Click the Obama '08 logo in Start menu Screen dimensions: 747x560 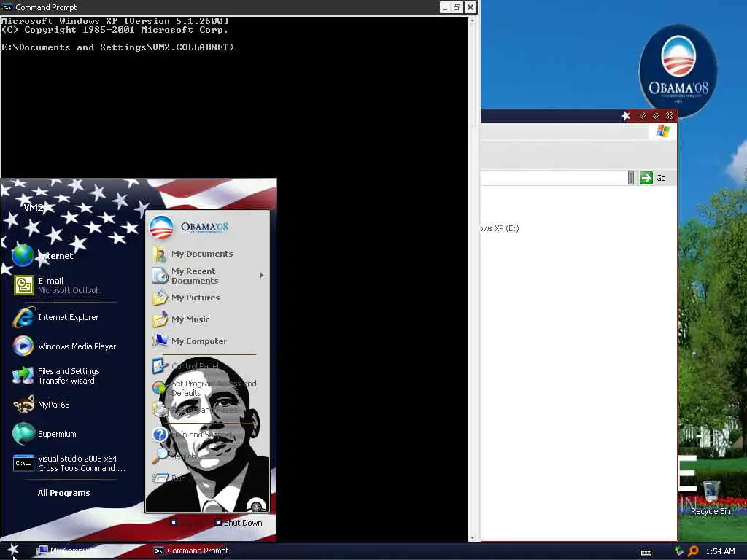point(189,227)
